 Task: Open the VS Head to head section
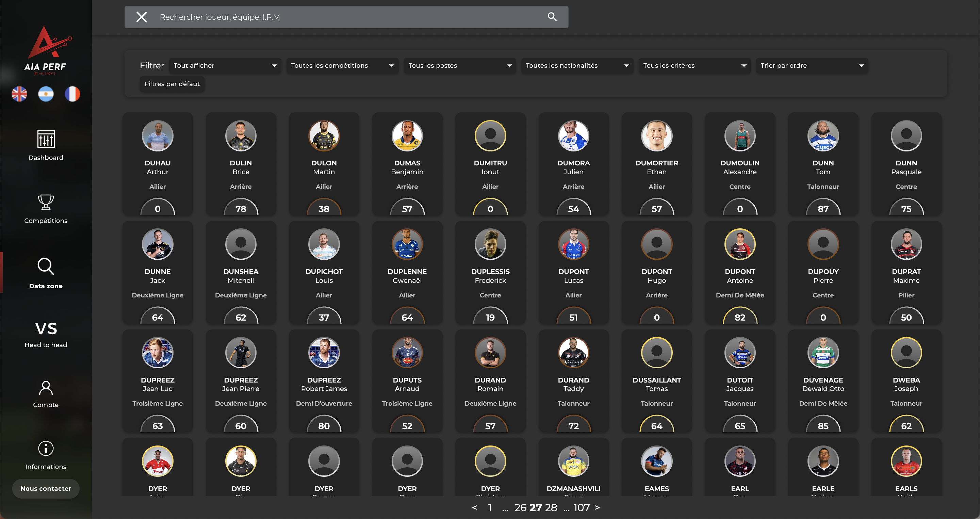click(46, 335)
